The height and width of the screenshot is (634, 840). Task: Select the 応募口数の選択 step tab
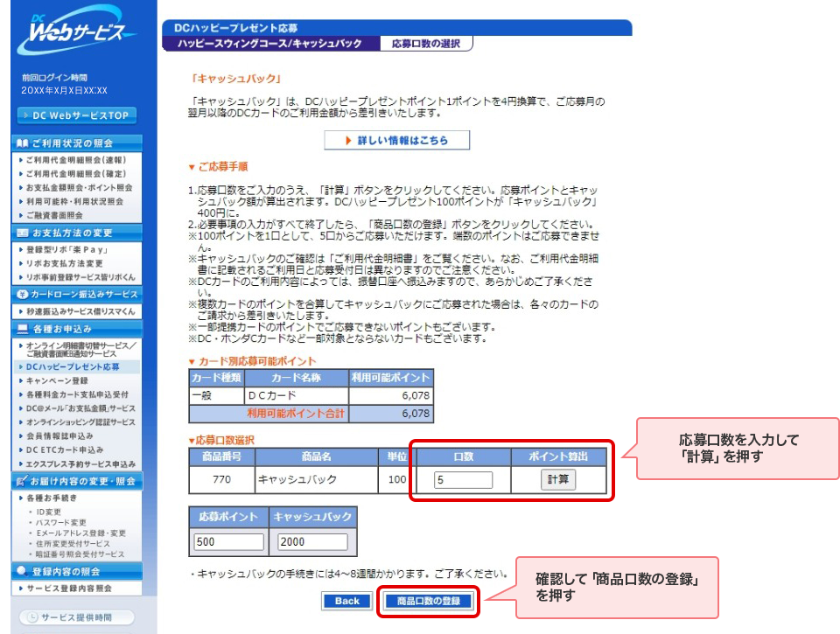[426, 43]
